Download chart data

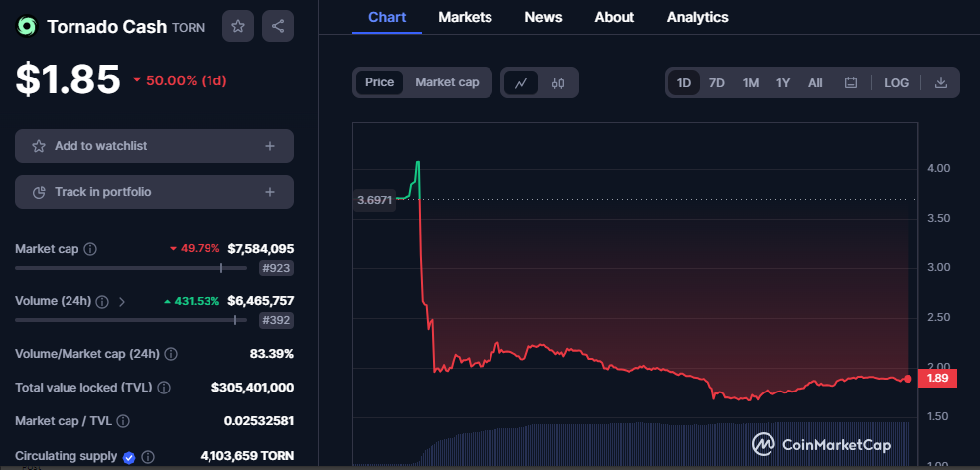pos(941,82)
